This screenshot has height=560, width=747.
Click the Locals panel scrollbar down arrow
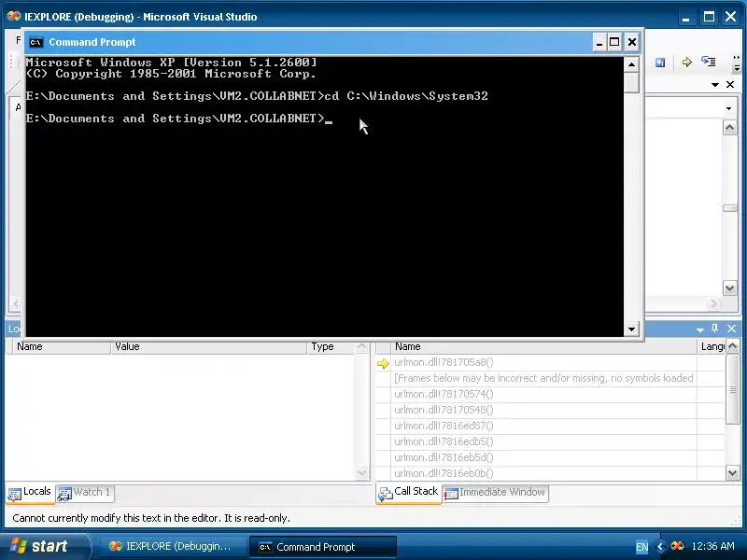coord(361,473)
